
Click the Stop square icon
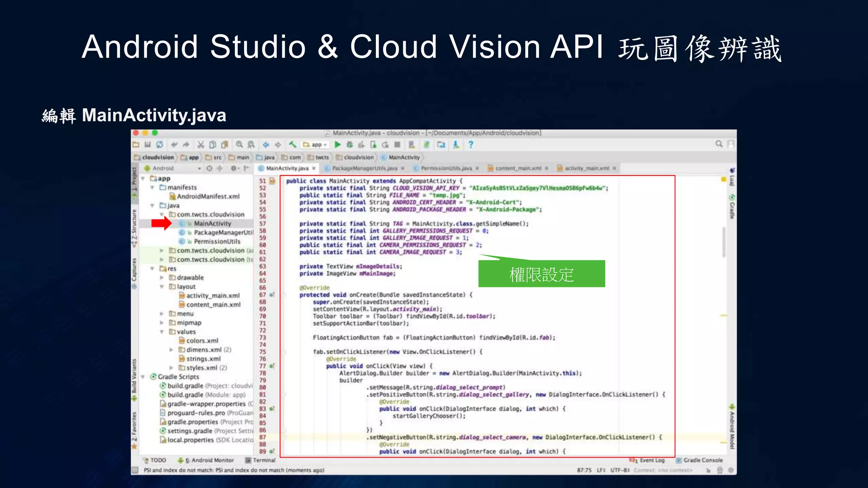pos(397,144)
